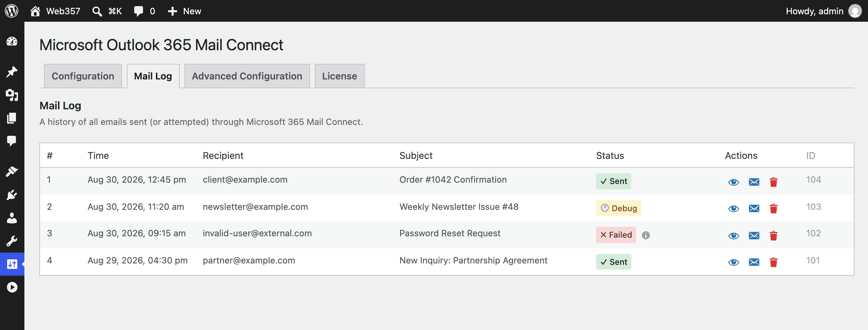Select the Mail Log tab
Image resolution: width=868 pixels, height=330 pixels.
(x=153, y=76)
